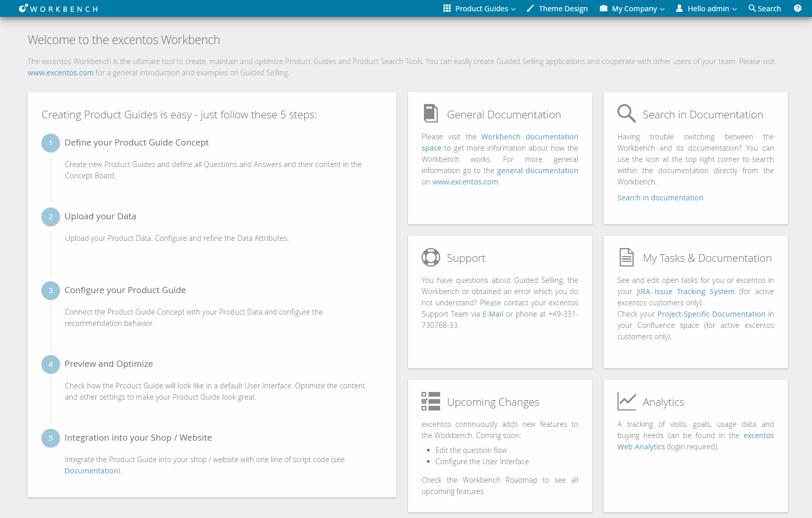812x518 pixels.
Task: Open the Theme Design menu item
Action: pyautogui.click(x=557, y=8)
